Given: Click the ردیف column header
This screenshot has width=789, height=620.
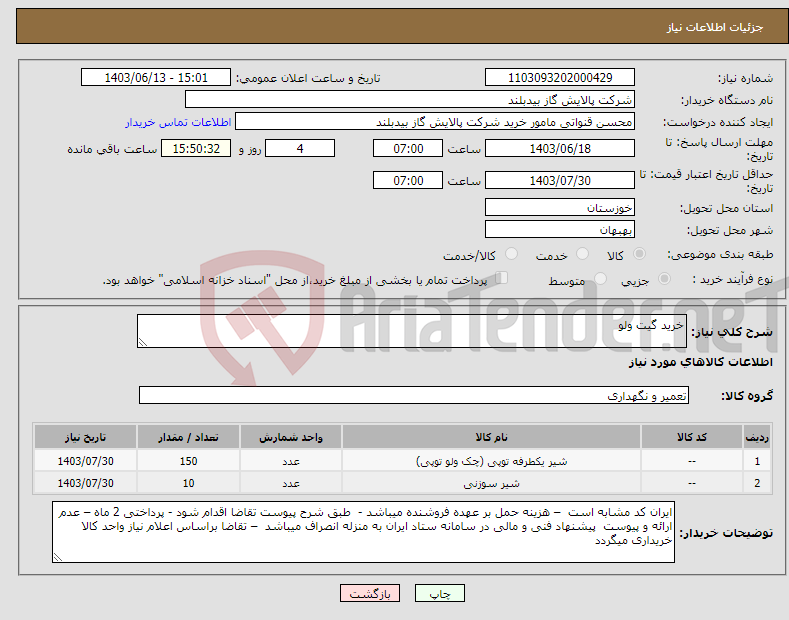Looking at the screenshot, I should pos(757,437).
